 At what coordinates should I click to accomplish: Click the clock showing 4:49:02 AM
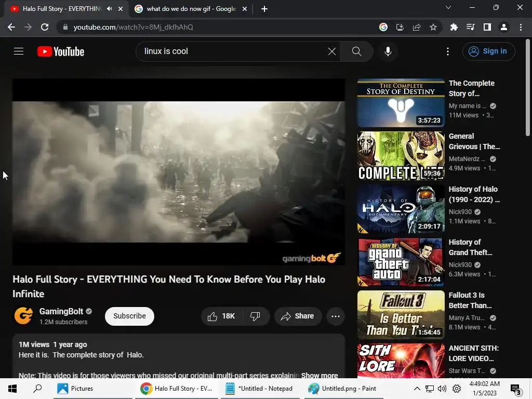click(x=484, y=384)
